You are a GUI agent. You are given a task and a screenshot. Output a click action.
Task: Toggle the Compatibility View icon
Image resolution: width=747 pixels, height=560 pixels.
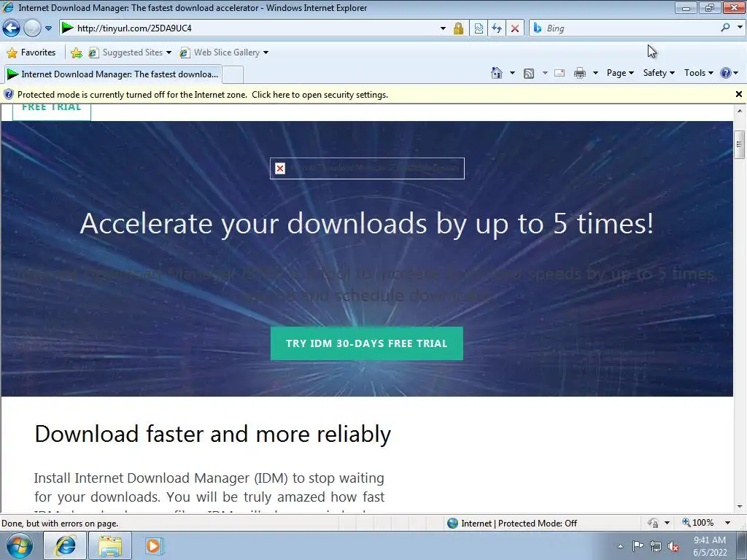coord(479,28)
